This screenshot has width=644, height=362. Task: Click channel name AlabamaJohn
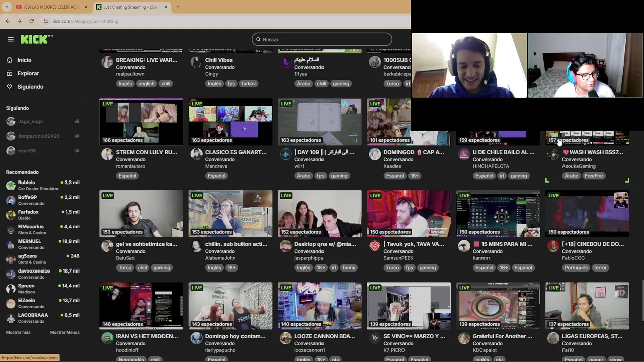tap(220, 258)
